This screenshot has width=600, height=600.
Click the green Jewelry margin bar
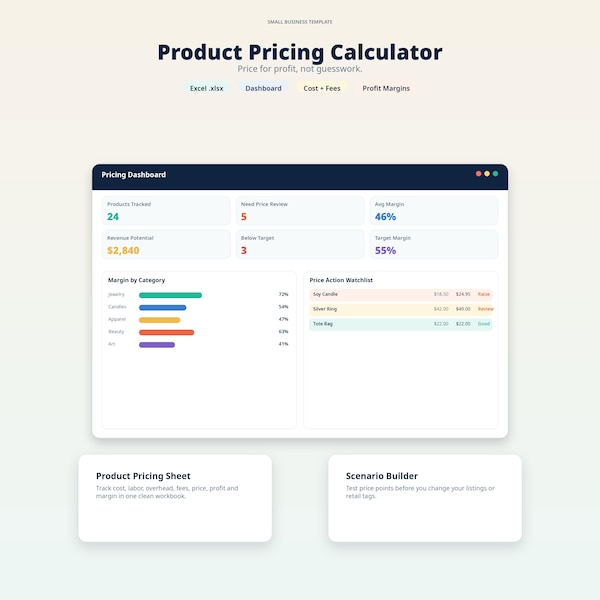pos(170,295)
